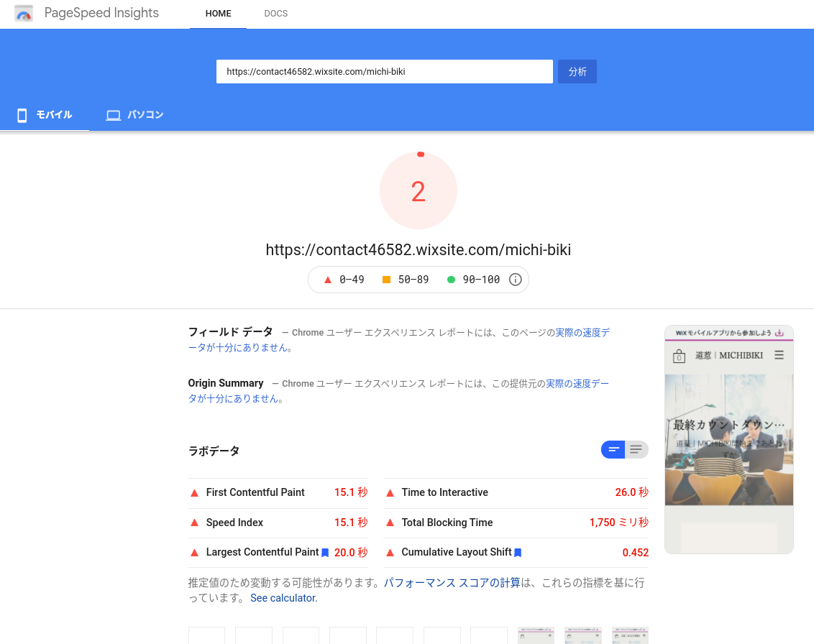The width and height of the screenshot is (814, 644).
Task: Click the 分析 button
Action: pyautogui.click(x=577, y=72)
